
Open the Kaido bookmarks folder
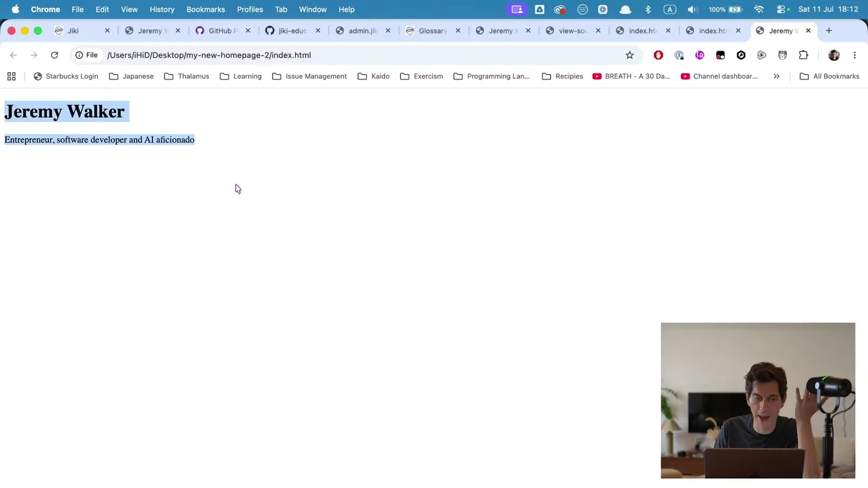373,76
